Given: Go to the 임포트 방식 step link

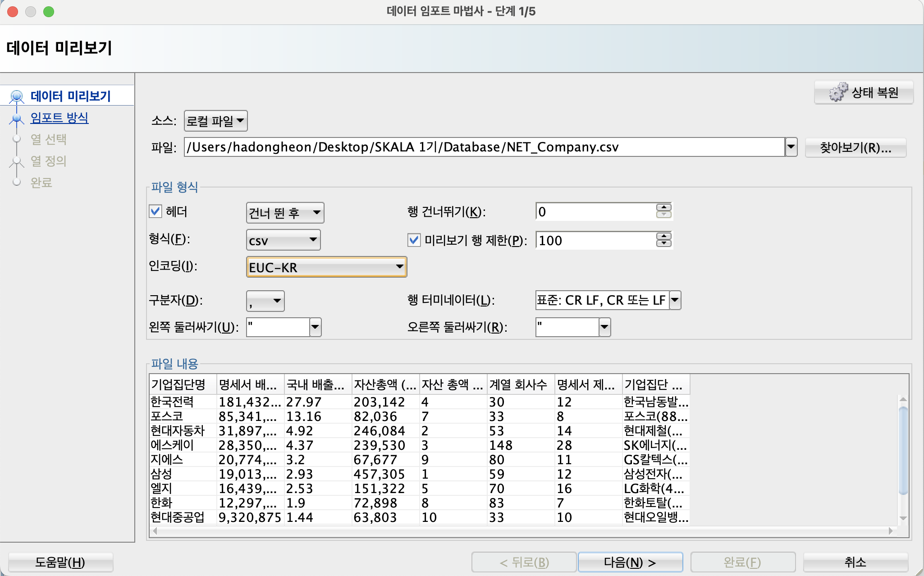Looking at the screenshot, I should (59, 118).
